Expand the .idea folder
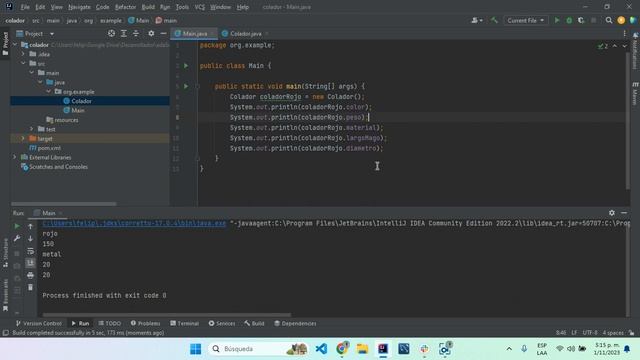 pyautogui.click(x=23, y=54)
